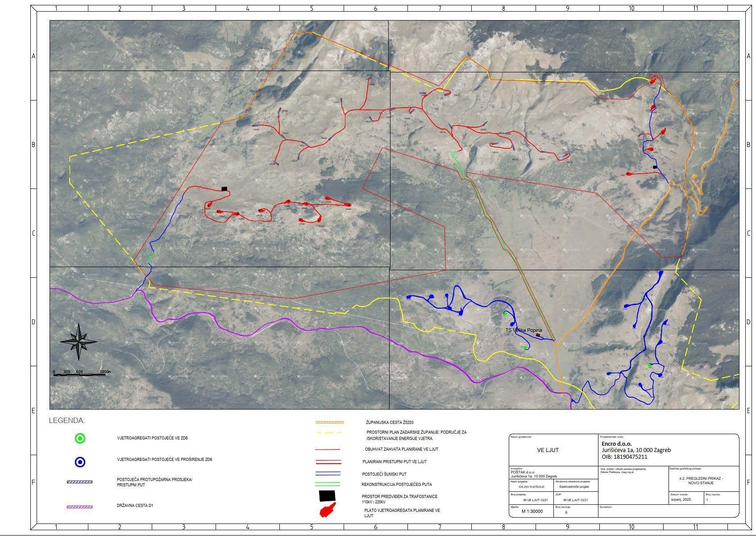The height and width of the screenshot is (536, 756).
Task: Select the black trafostanice rectangle in legend
Action: (327, 496)
